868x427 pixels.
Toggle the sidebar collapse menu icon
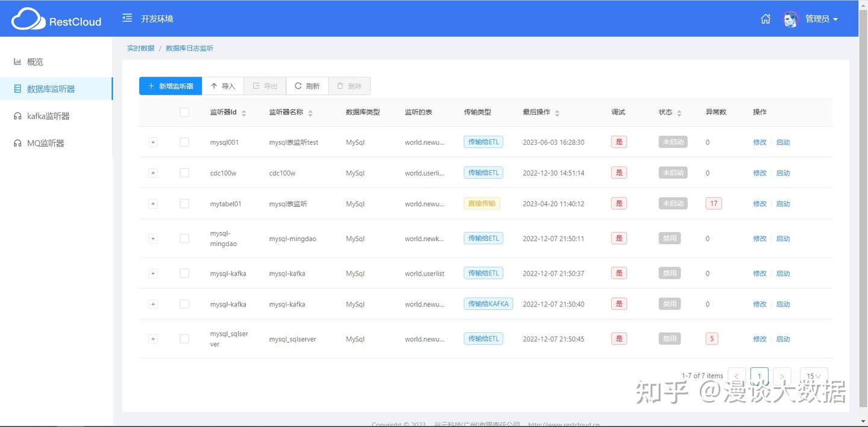coord(127,18)
